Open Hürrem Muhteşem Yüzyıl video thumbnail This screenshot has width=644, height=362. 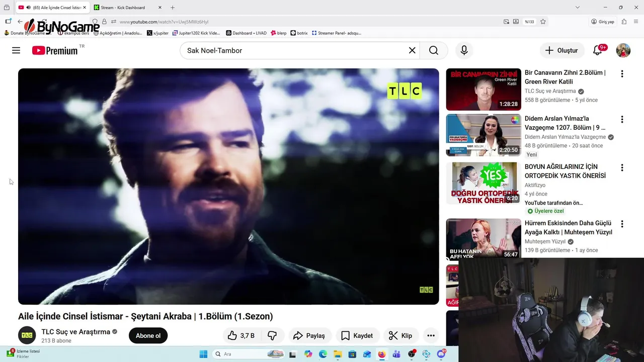484,239
